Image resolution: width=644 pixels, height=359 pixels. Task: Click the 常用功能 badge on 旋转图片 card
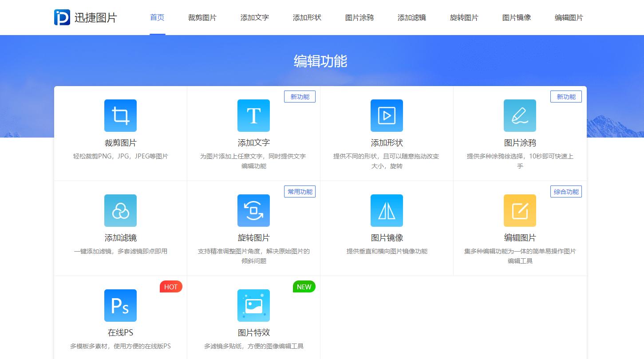(x=300, y=191)
